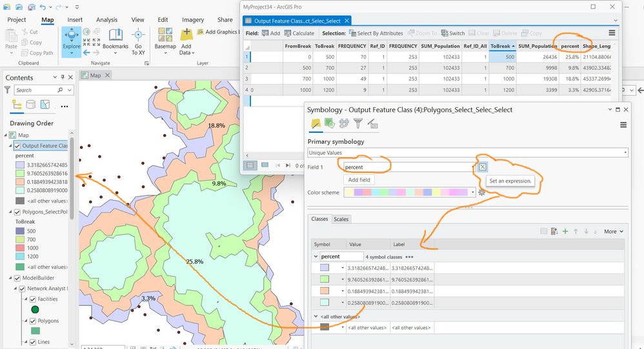Collapse the ModelBuilder group in Contents
644x349 pixels.
[x=11, y=278]
